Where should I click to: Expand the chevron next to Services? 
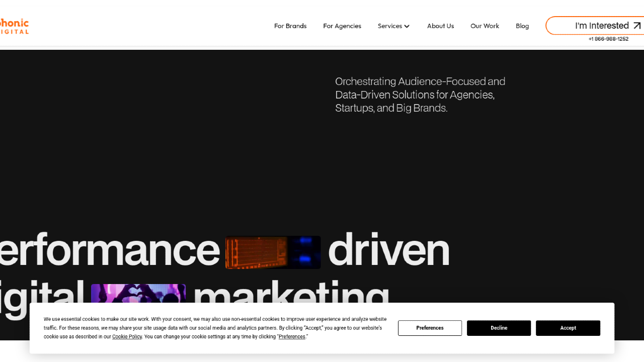(407, 26)
